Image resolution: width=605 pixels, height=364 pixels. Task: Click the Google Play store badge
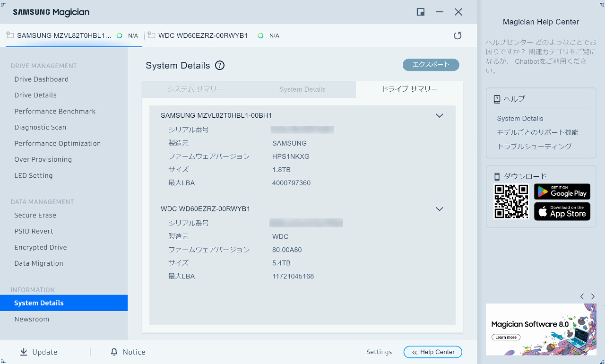pyautogui.click(x=562, y=192)
